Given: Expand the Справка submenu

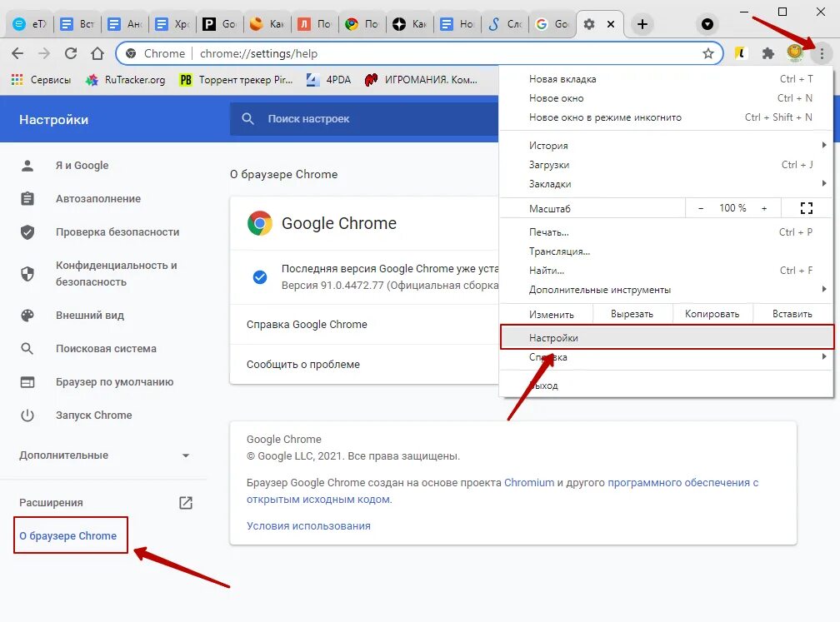Looking at the screenshot, I should tap(666, 357).
